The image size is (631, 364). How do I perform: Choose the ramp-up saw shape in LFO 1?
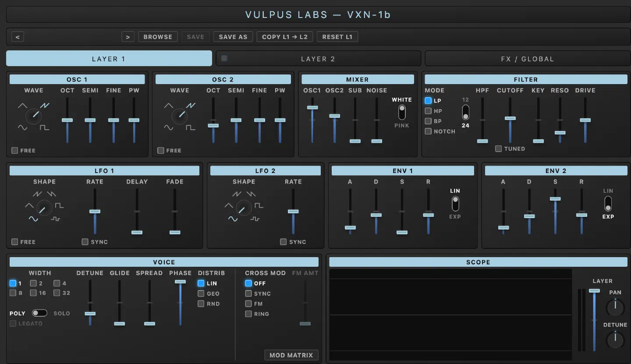(x=38, y=194)
